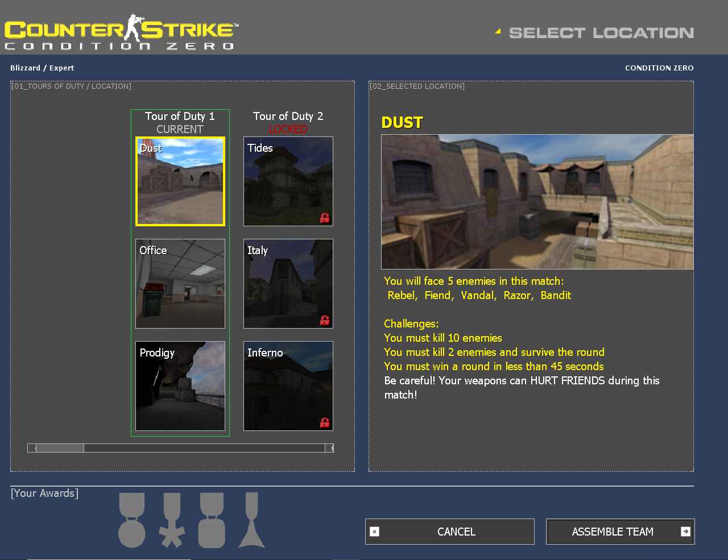
Task: Click the Assemble Team button
Action: click(621, 532)
